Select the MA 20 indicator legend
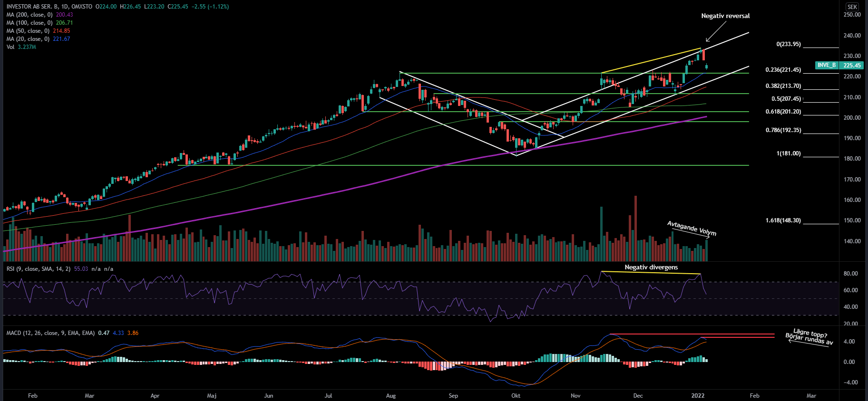The width and height of the screenshot is (868, 401). (x=28, y=39)
